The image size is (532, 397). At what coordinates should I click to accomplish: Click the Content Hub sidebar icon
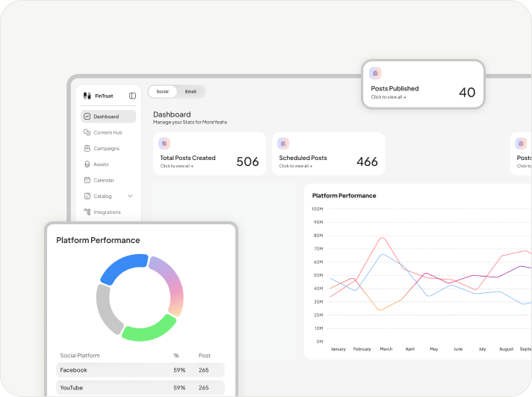click(87, 132)
